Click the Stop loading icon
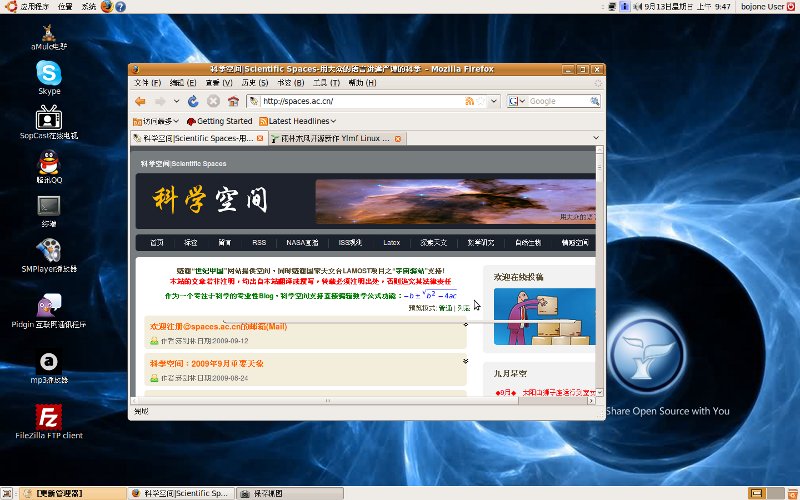Image resolution: width=800 pixels, height=500 pixels. [x=213, y=101]
